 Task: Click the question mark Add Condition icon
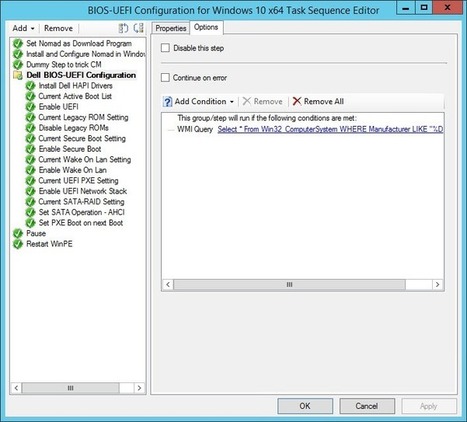pos(167,102)
